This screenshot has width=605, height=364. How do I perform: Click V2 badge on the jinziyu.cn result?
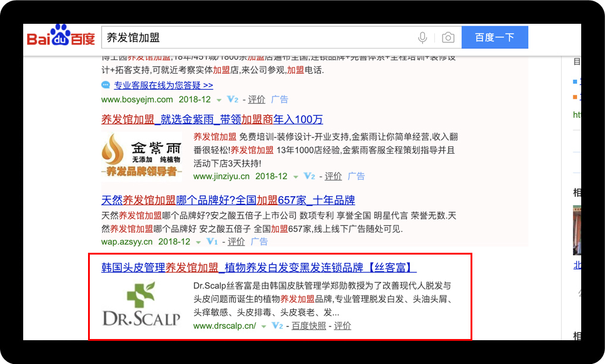pos(309,176)
